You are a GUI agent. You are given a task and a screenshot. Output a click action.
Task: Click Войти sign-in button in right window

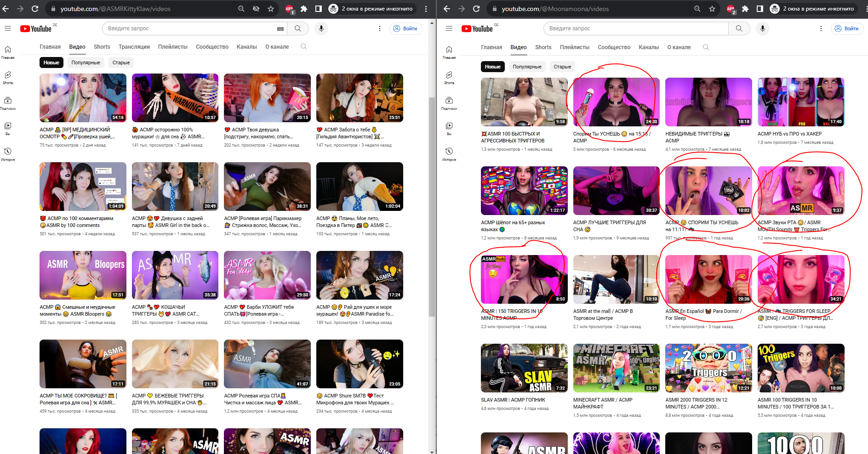click(x=847, y=28)
